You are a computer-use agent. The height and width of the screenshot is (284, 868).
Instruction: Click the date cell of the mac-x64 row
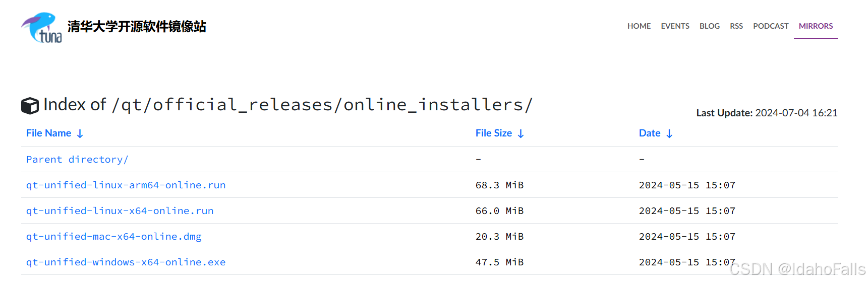[x=687, y=237]
